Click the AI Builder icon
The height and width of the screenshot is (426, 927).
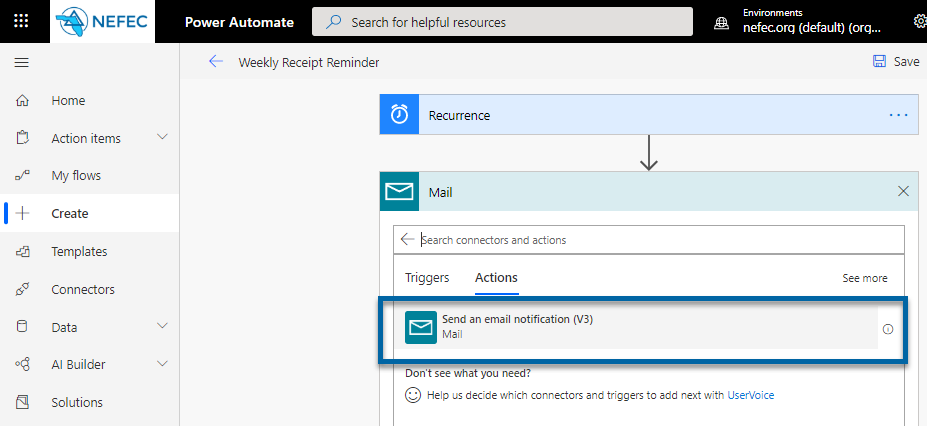(x=22, y=365)
